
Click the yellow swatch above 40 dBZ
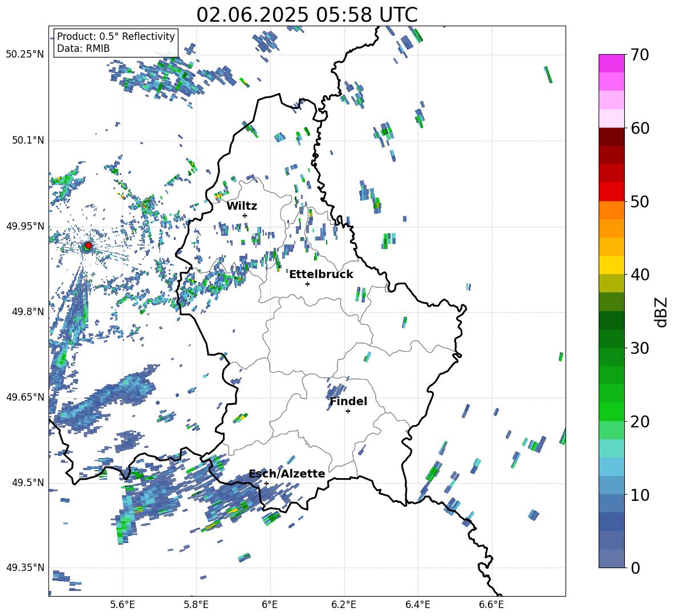[611, 265]
